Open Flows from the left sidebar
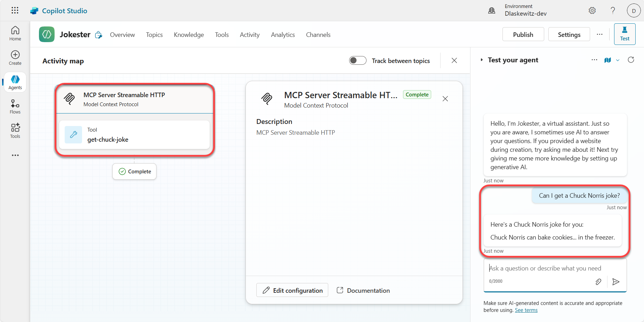 15,107
